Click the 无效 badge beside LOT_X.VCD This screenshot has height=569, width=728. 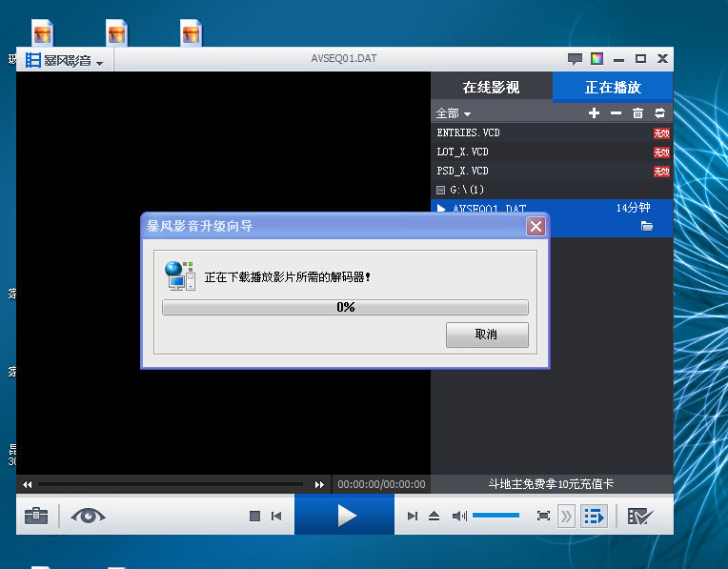click(x=661, y=152)
